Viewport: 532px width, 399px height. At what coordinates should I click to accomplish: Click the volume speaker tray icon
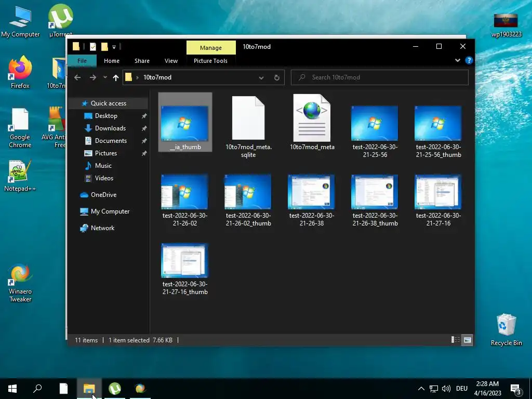tap(446, 389)
